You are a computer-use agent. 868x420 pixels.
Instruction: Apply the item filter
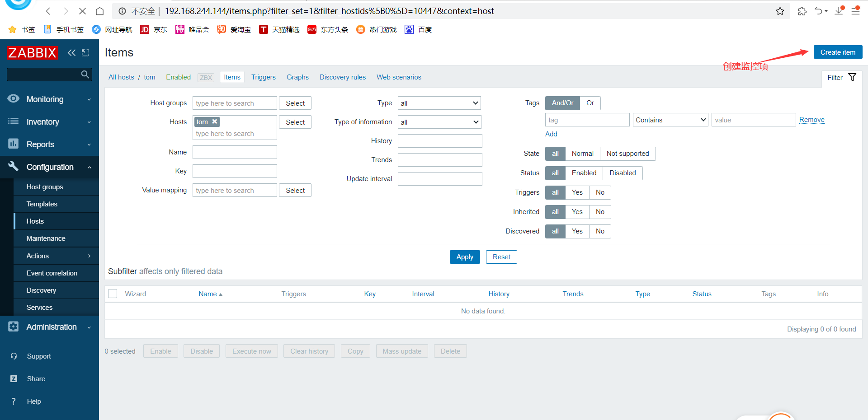pyautogui.click(x=465, y=257)
